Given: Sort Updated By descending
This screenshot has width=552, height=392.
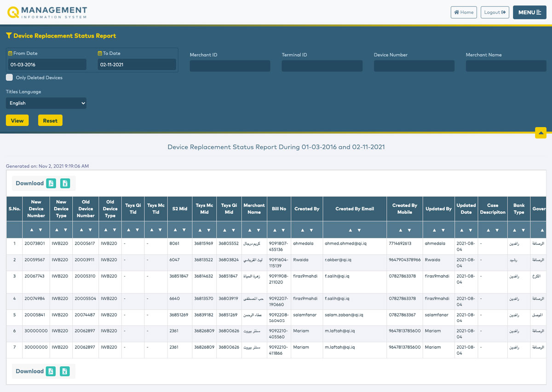Looking at the screenshot, I should (443, 230).
